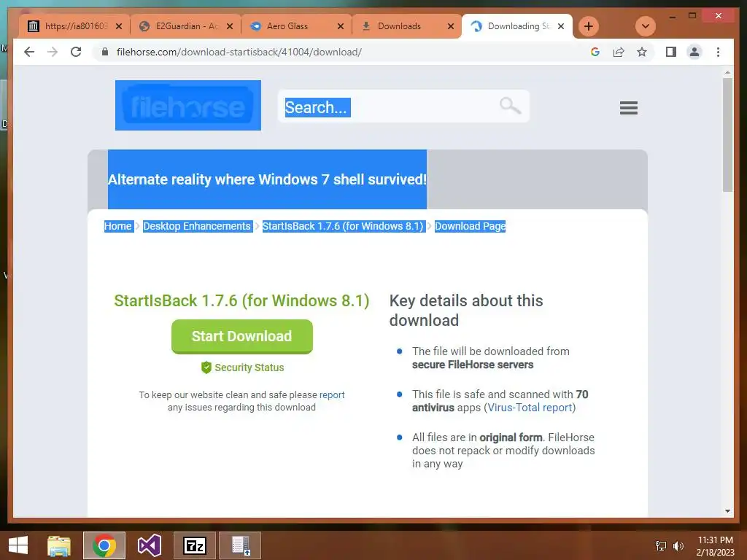
Task: Click the Start Download button
Action: pyautogui.click(x=242, y=337)
